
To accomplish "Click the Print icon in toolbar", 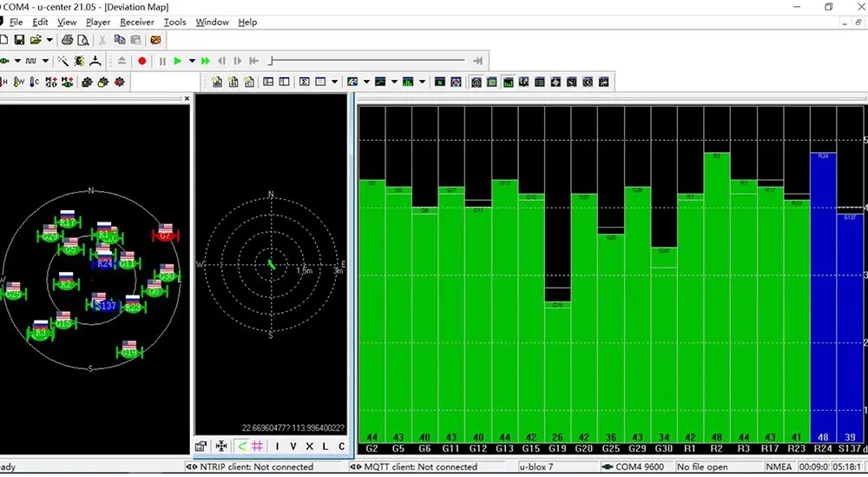I will click(68, 40).
